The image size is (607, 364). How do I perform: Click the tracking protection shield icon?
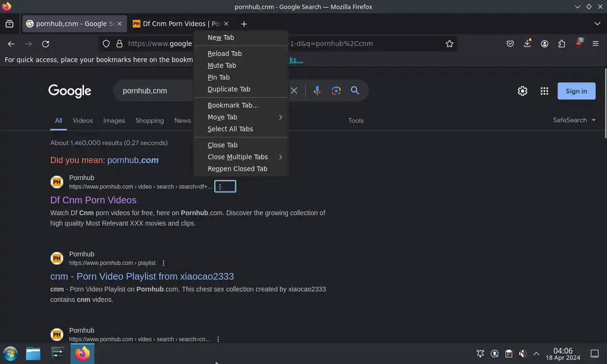106,44
